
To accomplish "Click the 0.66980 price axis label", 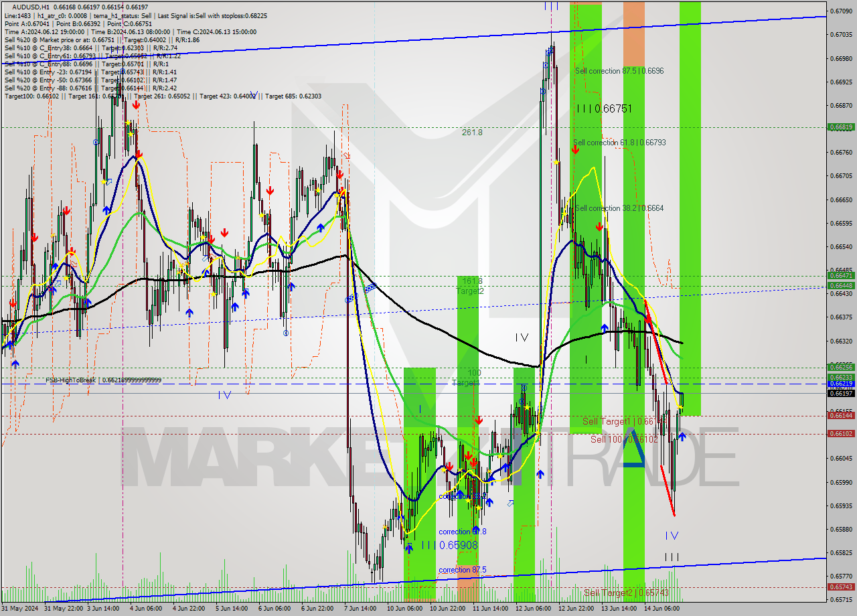I will tap(842, 58).
